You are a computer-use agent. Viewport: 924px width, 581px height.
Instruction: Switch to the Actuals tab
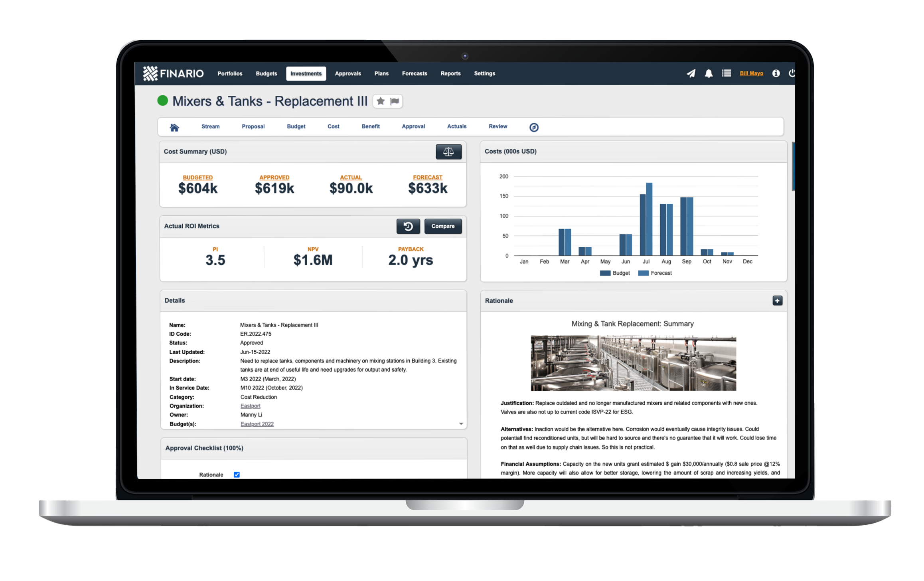tap(456, 126)
